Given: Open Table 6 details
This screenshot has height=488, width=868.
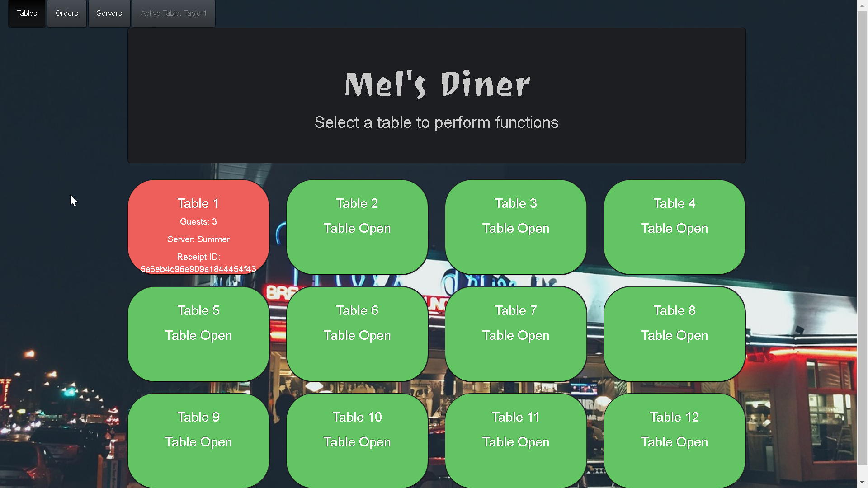Looking at the screenshot, I should pos(357,333).
